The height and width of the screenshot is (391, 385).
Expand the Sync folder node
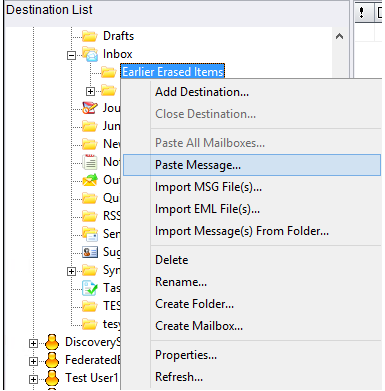(71, 271)
